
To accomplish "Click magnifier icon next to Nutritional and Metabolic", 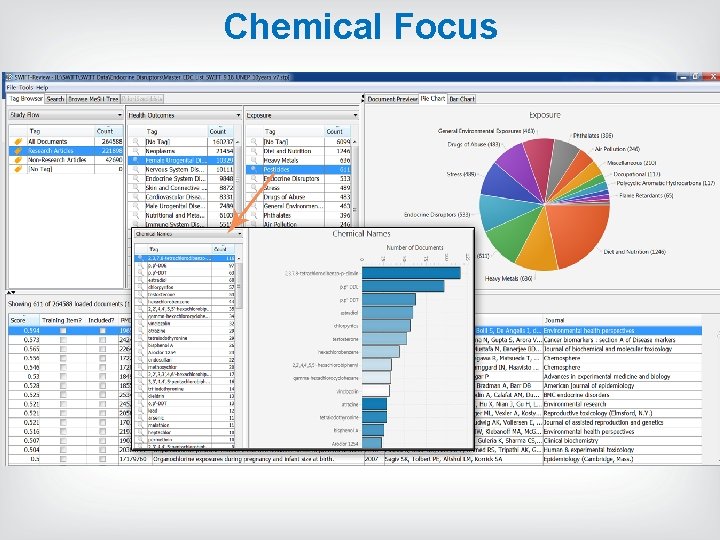I will click(x=136, y=215).
